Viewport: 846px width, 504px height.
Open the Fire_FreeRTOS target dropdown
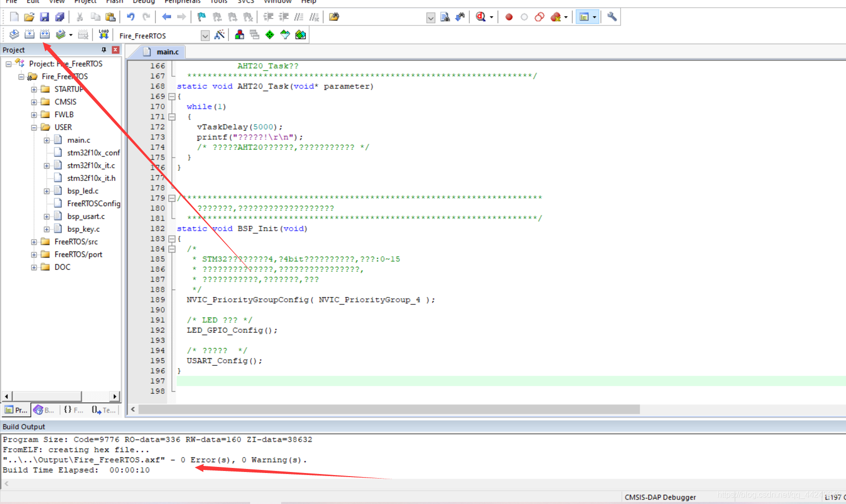[x=205, y=36]
